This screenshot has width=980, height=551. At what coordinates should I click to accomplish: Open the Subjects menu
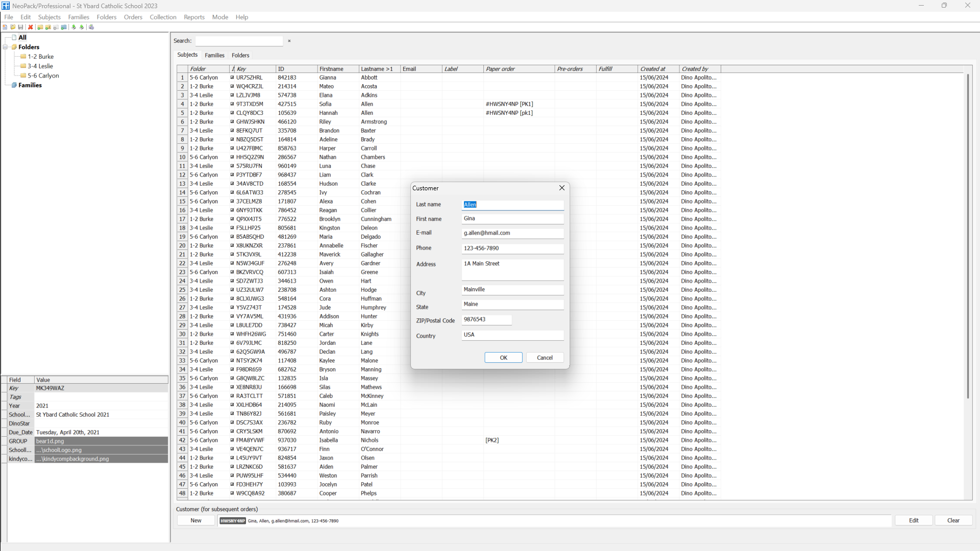click(50, 17)
